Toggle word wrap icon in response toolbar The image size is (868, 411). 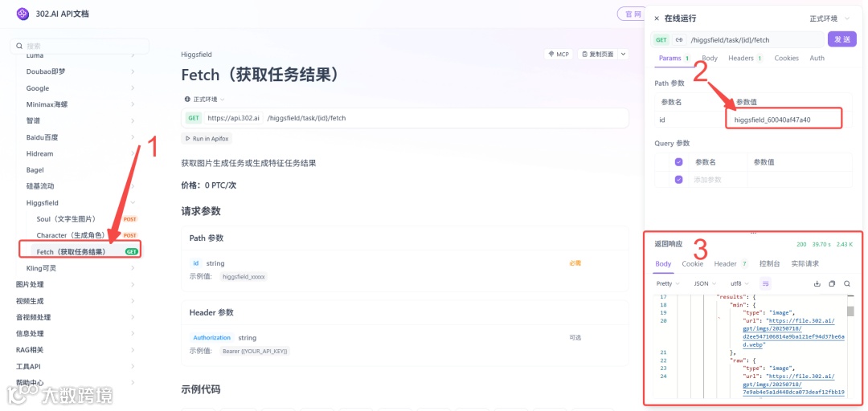tap(766, 283)
